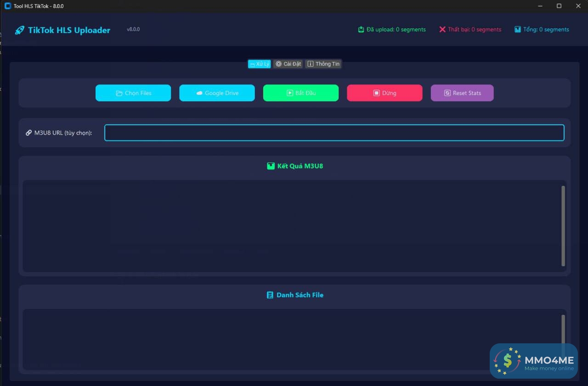Start processing with the Bắt Đầu button
The image size is (588, 386).
click(x=301, y=93)
